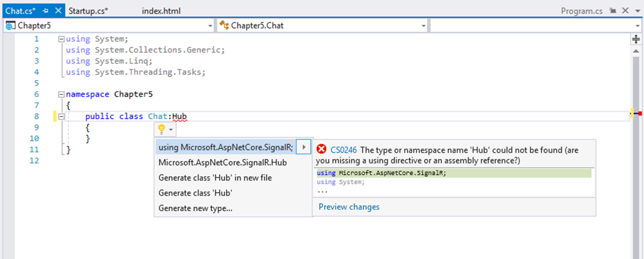Expand submenu arrow for using Microsoft.AspNetCore.SignalR
Image resolution: width=644 pixels, height=259 pixels.
[x=304, y=147]
